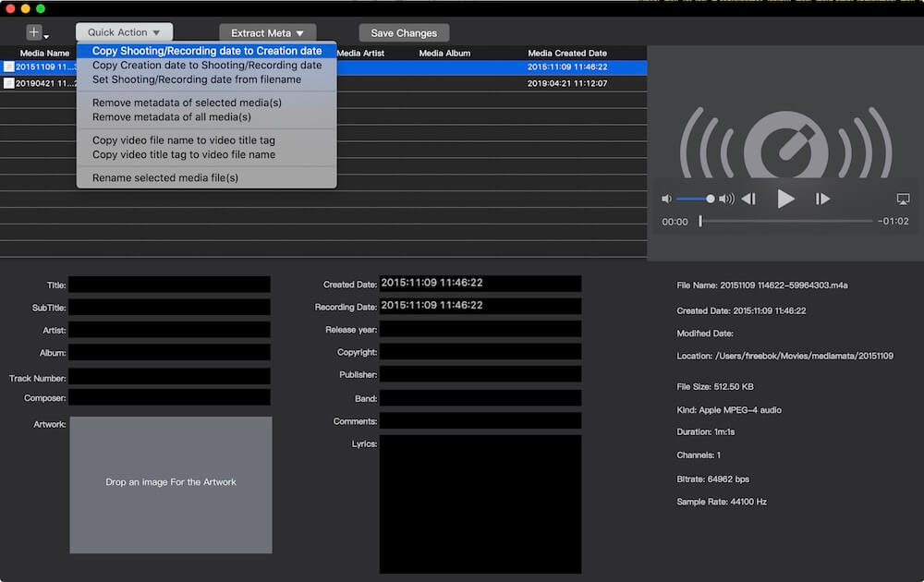
Task: Click the Duration: 1m:1s text
Action: tap(705, 431)
